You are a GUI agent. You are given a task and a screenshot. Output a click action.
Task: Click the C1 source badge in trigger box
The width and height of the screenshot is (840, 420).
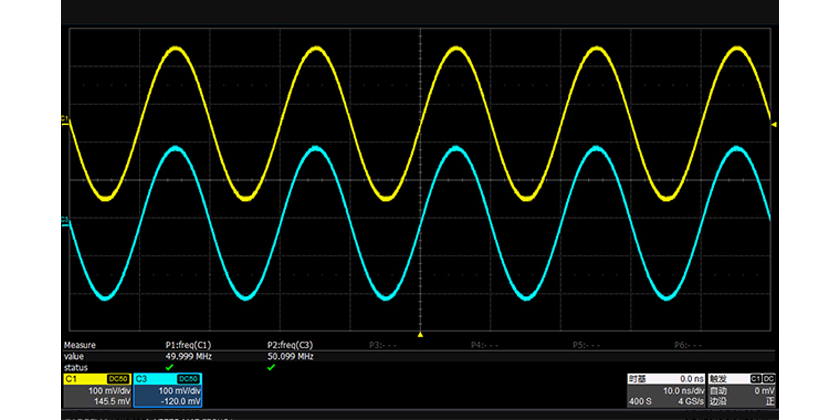pos(756,379)
